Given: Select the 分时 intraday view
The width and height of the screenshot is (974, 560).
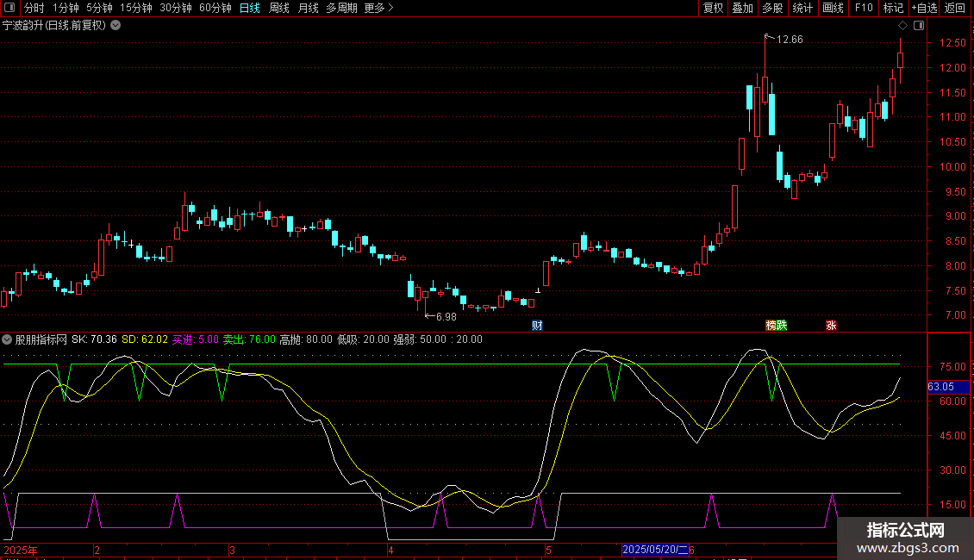Looking at the screenshot, I should (x=34, y=9).
